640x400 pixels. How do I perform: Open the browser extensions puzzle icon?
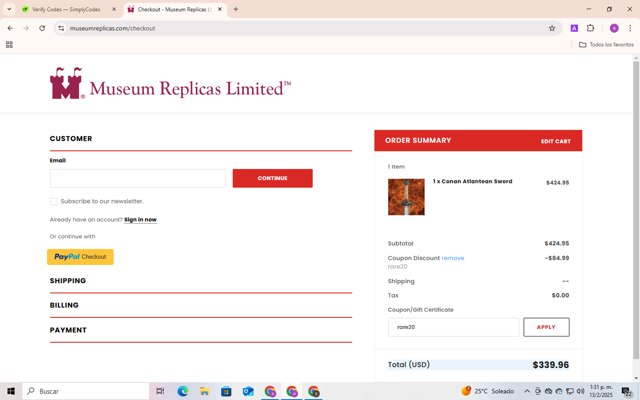[x=590, y=28]
